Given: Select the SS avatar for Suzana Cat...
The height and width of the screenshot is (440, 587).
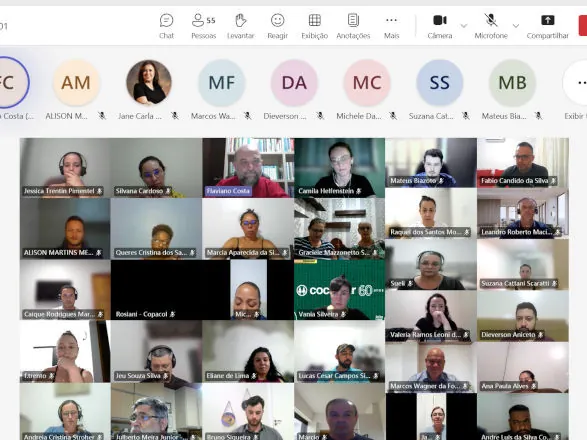Looking at the screenshot, I should click(440, 83).
